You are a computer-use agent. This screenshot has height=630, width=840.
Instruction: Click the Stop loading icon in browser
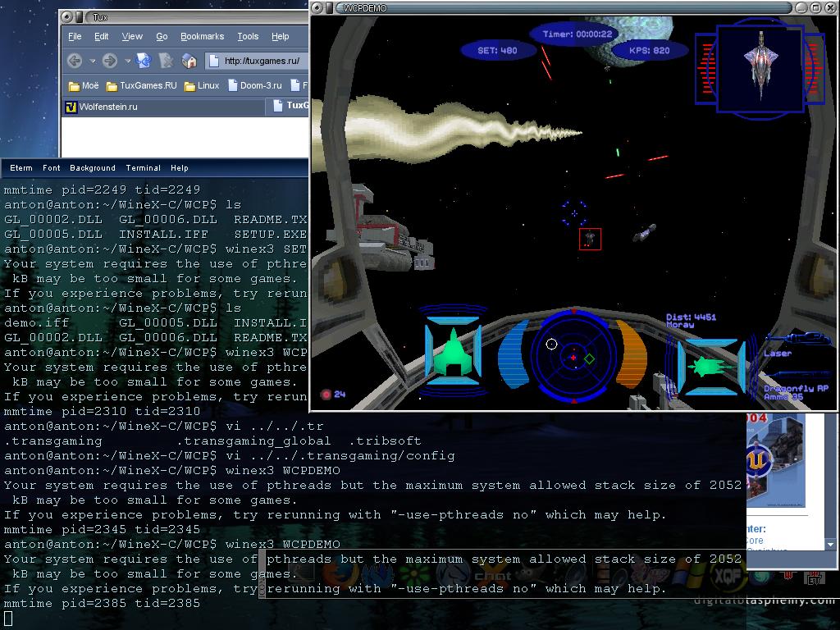[167, 61]
